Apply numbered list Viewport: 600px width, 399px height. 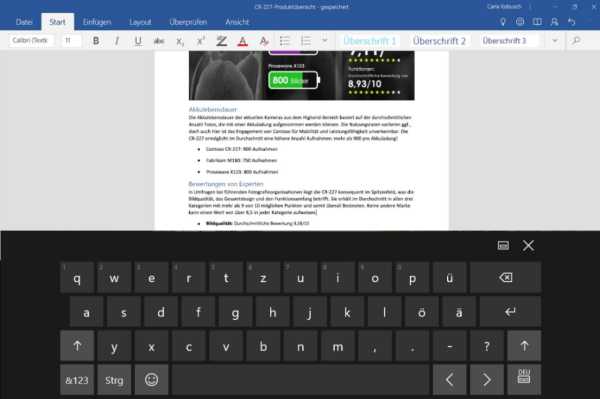tap(306, 41)
